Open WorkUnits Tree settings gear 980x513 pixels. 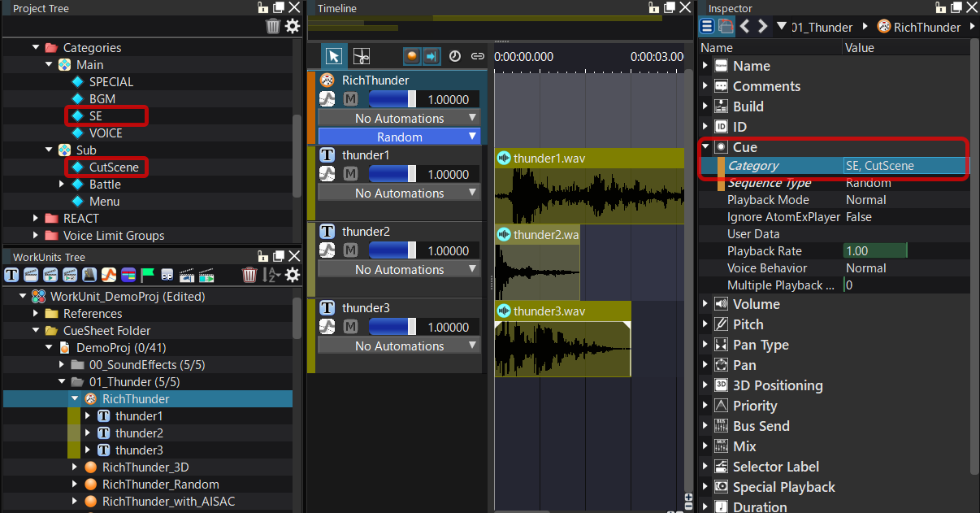293,275
